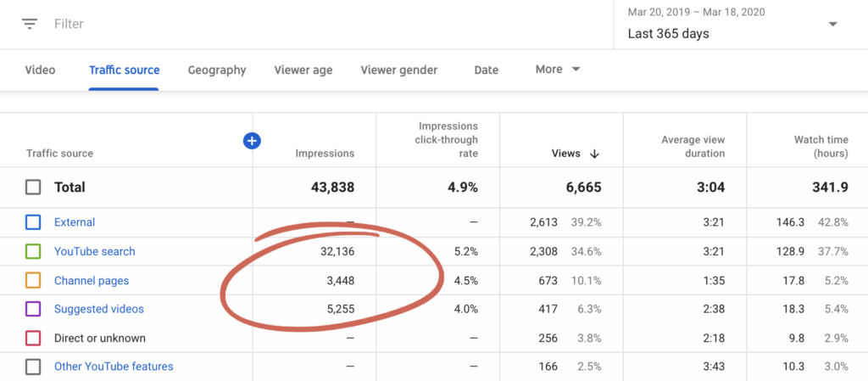
Task: Go to the Video tab
Action: click(x=41, y=70)
